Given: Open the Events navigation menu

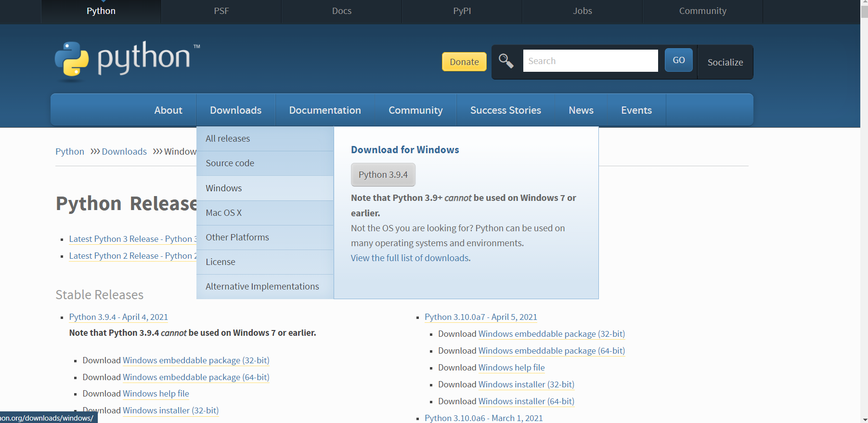Looking at the screenshot, I should click(636, 110).
